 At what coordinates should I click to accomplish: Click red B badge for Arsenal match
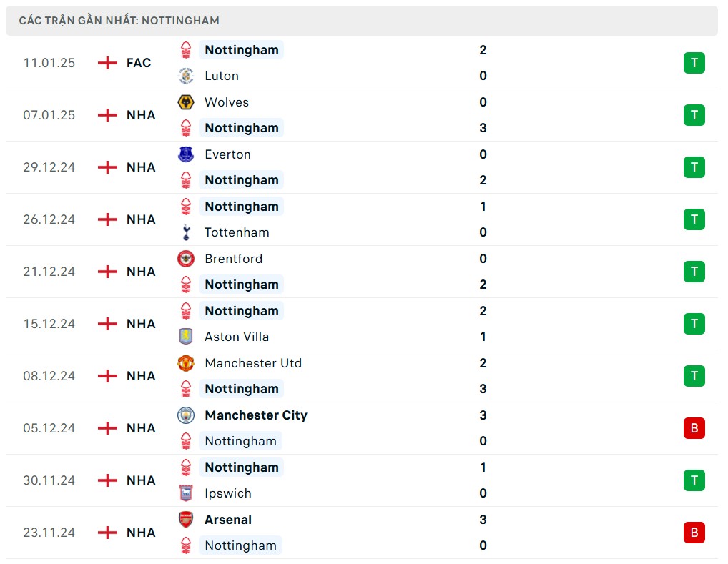[694, 533]
